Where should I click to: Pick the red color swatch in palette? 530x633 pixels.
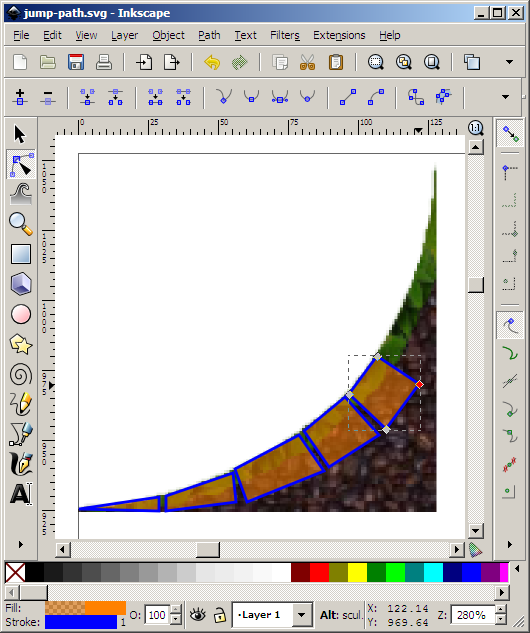pos(319,572)
